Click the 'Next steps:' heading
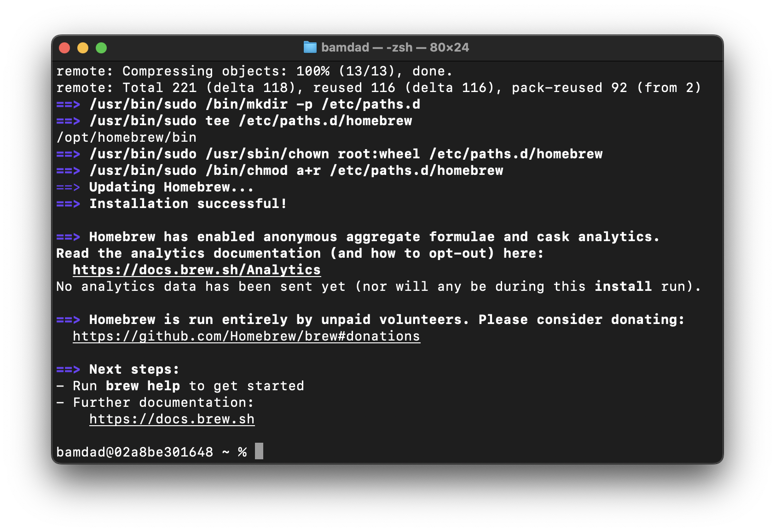The image size is (775, 532). 134,370
